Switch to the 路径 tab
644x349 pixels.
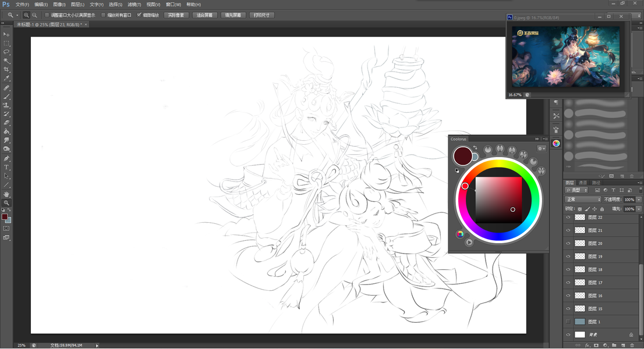tap(596, 183)
